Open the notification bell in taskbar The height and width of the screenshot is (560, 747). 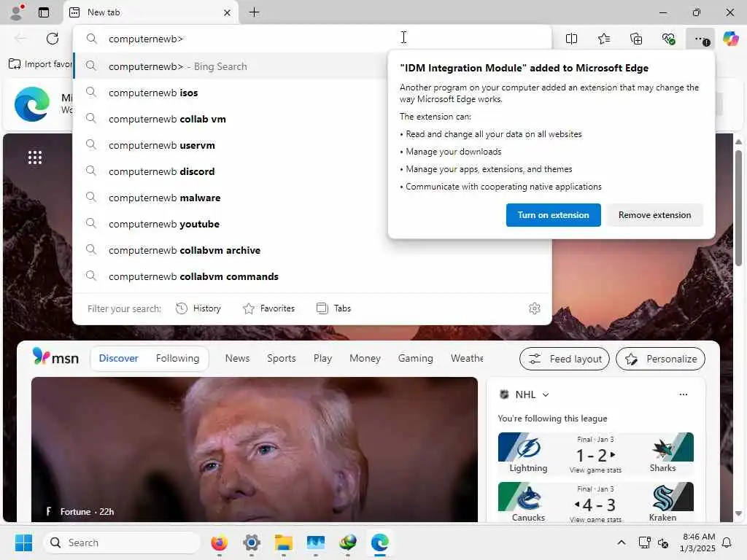(727, 542)
